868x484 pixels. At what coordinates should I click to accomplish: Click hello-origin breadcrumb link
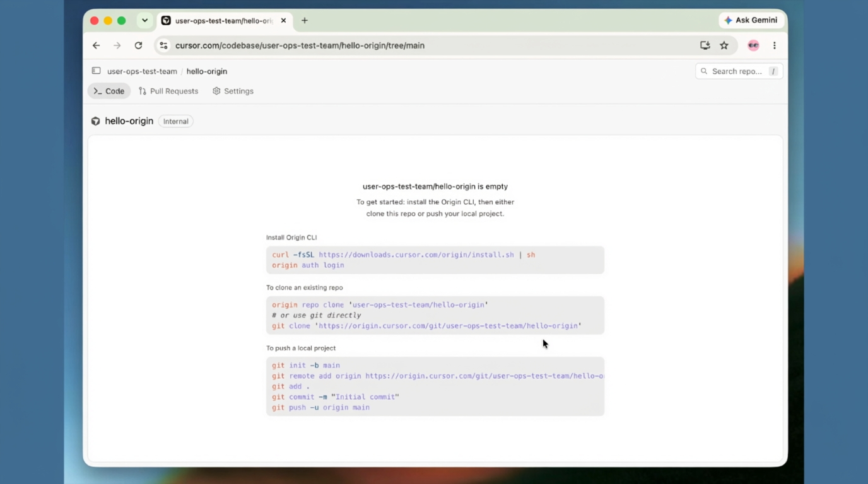point(207,71)
